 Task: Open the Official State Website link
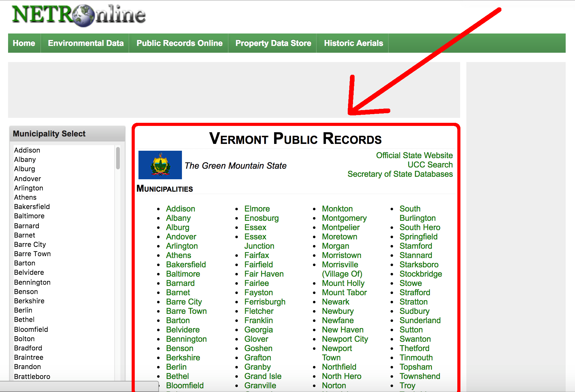click(x=414, y=155)
